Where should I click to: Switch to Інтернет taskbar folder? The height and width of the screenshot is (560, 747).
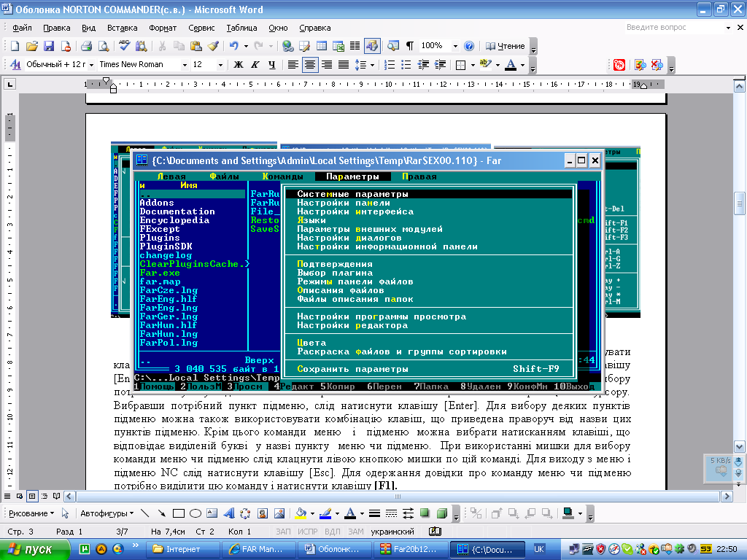coord(182,549)
